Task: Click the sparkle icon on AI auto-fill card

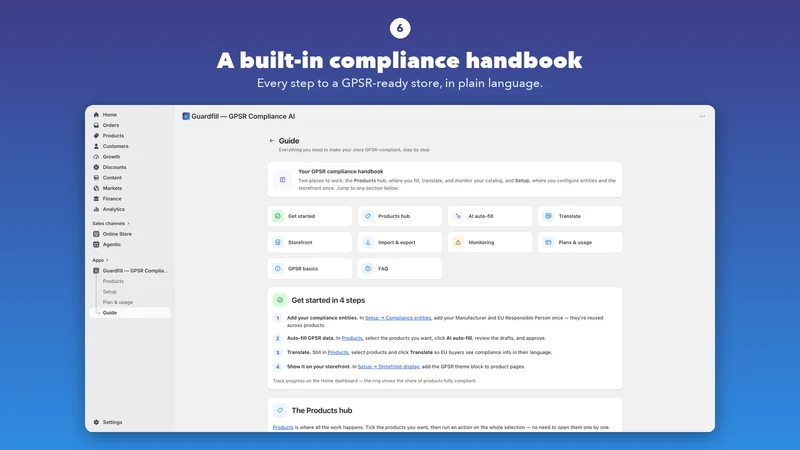Action: tap(458, 216)
